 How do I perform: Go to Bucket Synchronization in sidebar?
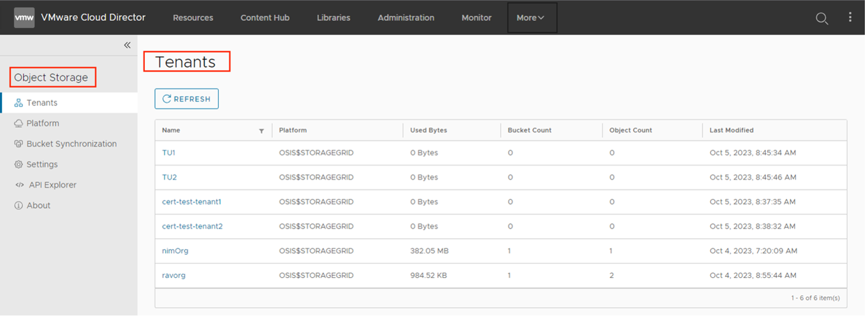click(x=71, y=144)
